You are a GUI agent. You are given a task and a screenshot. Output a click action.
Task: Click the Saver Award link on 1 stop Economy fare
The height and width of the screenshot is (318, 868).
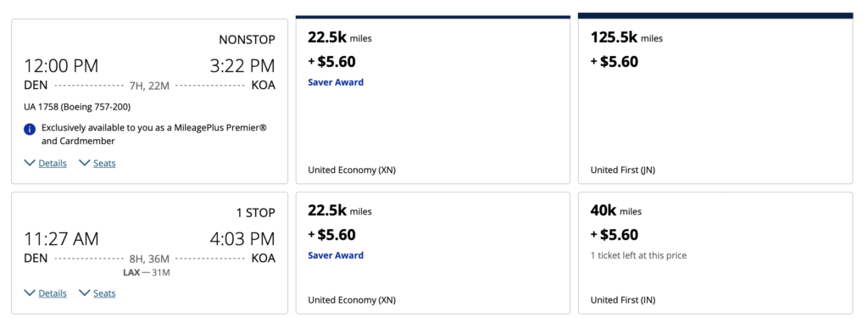336,255
